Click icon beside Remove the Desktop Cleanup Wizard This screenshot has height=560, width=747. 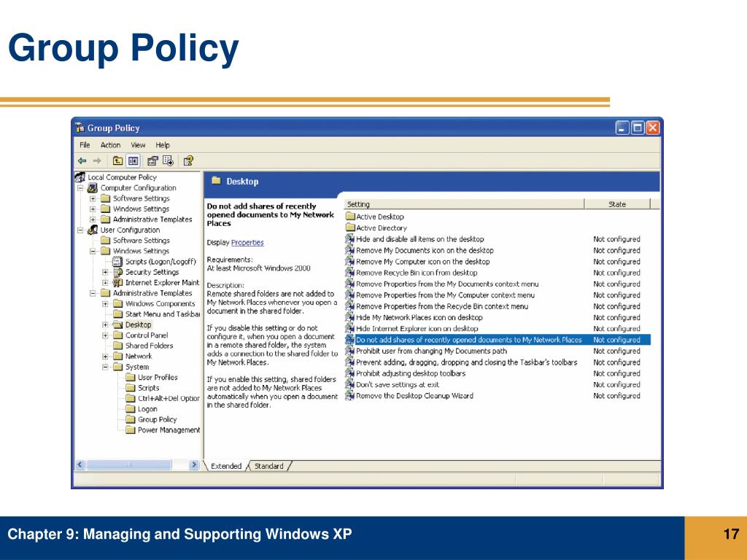pos(350,396)
